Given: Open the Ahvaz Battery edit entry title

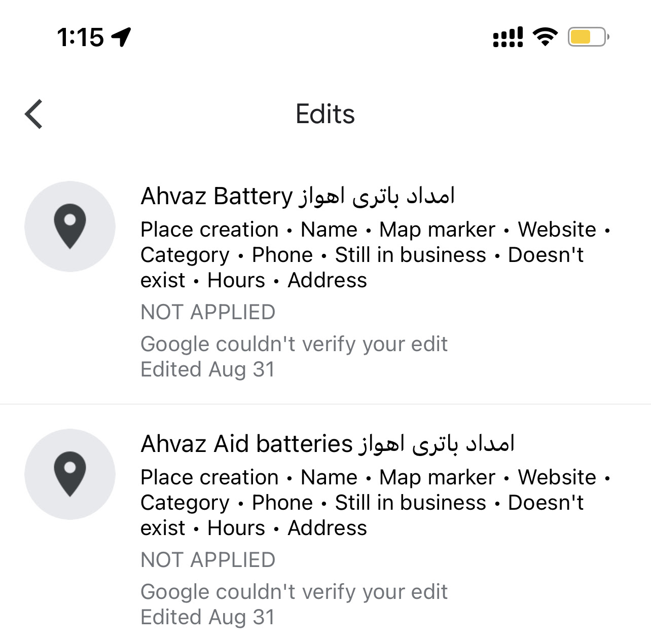Looking at the screenshot, I should click(298, 196).
